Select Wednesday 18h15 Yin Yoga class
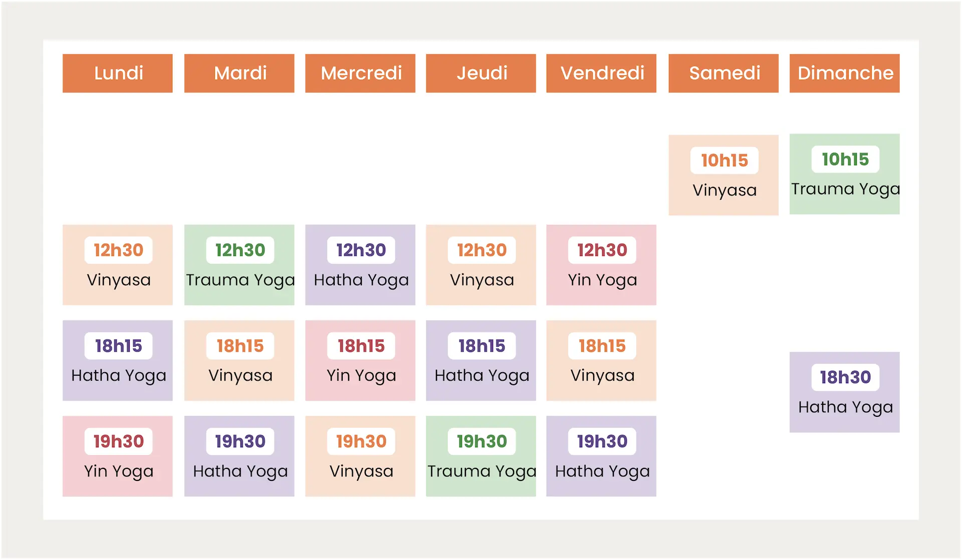Screen dimensions: 962x560 (x=360, y=361)
